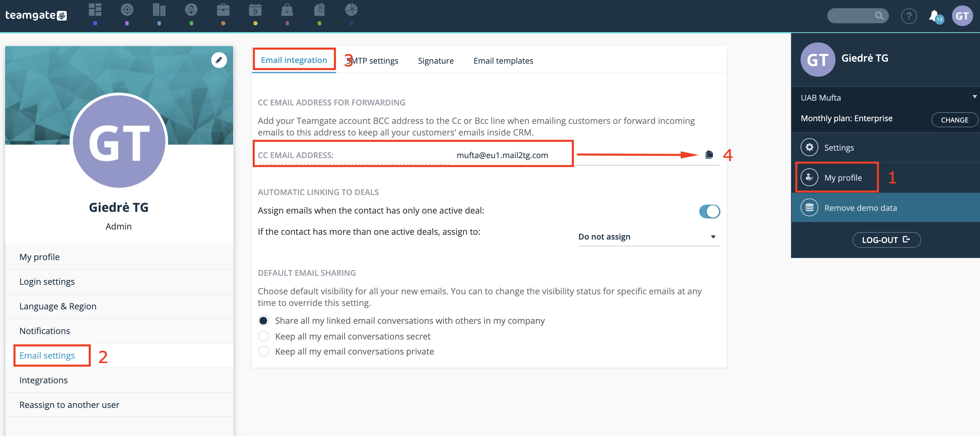Switch to the Signature tab
The height and width of the screenshot is (436, 980).
[436, 61]
